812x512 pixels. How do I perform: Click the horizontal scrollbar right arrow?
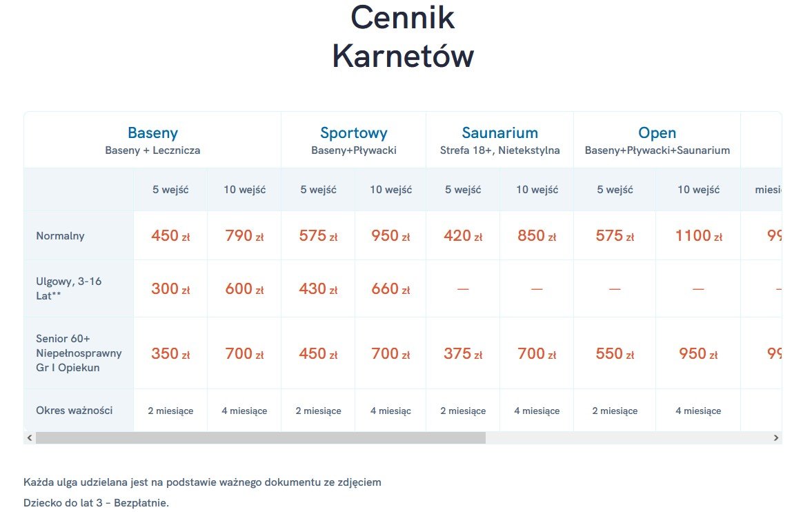pyautogui.click(x=775, y=438)
